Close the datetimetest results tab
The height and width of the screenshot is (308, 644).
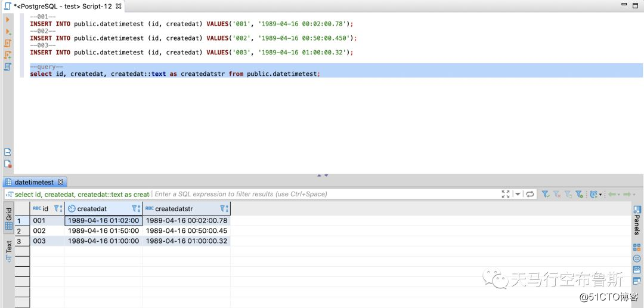tap(60, 182)
